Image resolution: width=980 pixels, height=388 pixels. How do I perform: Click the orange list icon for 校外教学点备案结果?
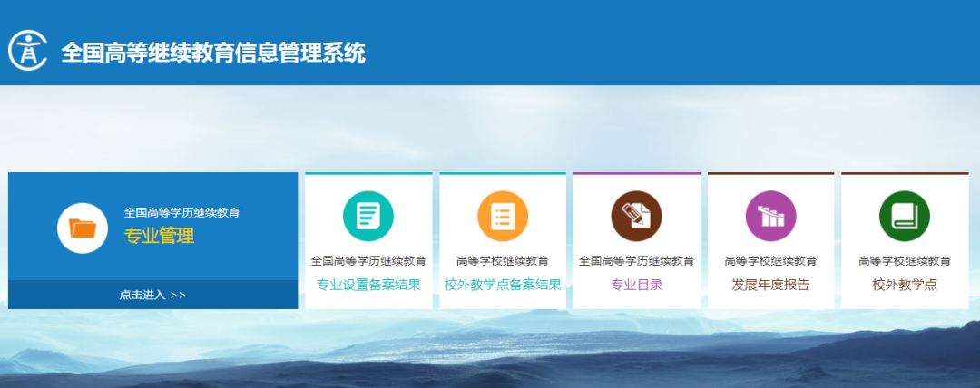tap(503, 216)
